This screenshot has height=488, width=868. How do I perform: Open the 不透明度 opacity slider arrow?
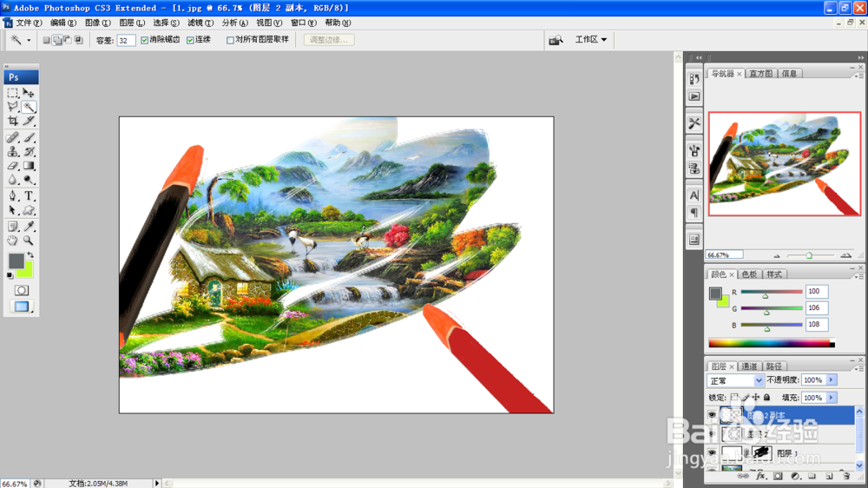click(x=832, y=380)
